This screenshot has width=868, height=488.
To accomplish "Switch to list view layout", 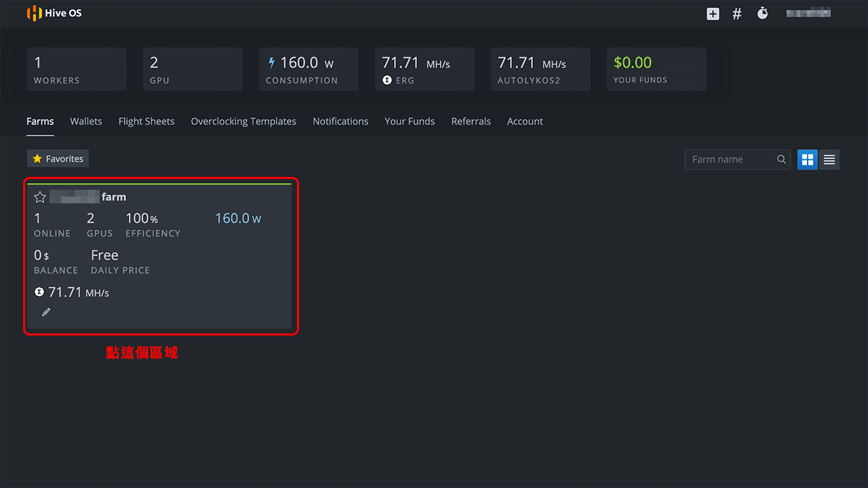I will (x=829, y=159).
